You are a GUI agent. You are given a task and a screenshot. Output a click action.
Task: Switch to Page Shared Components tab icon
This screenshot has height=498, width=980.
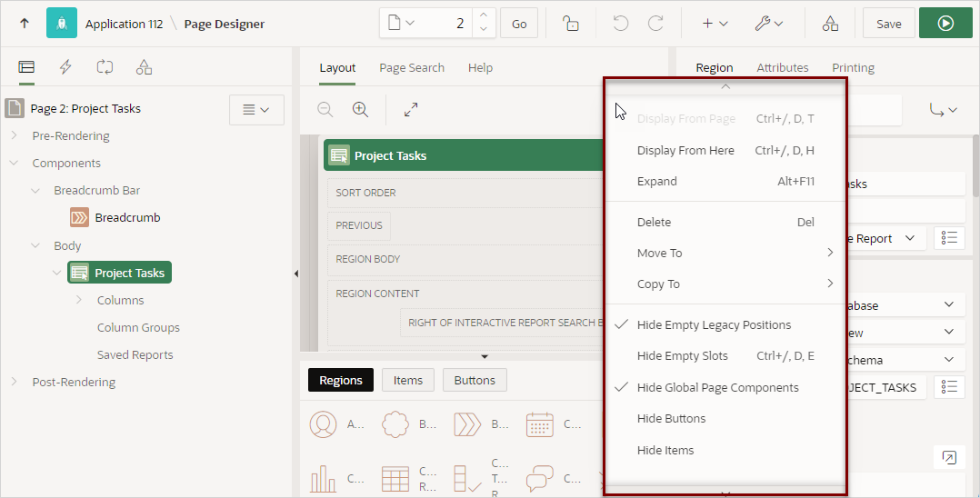tap(144, 67)
